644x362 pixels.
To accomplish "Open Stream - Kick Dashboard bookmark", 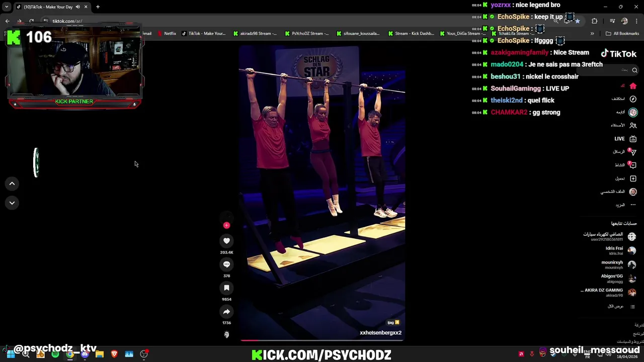I will [411, 34].
